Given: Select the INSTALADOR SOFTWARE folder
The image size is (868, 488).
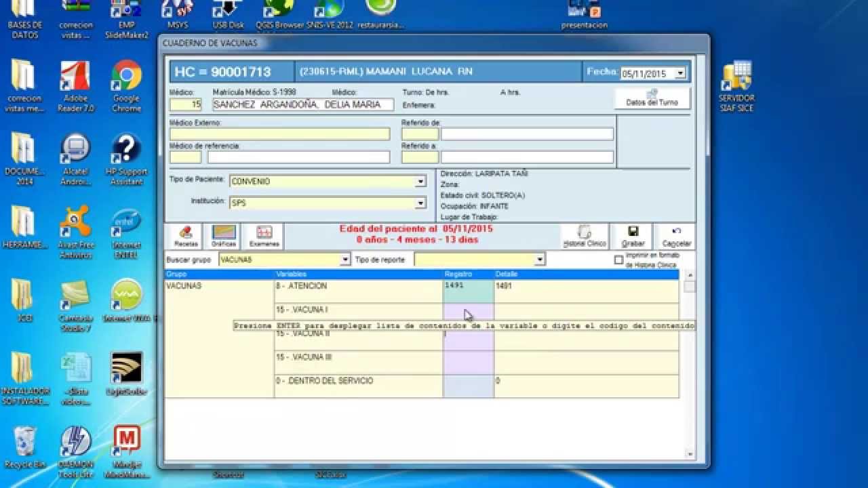Looking at the screenshot, I should pyautogui.click(x=24, y=379).
